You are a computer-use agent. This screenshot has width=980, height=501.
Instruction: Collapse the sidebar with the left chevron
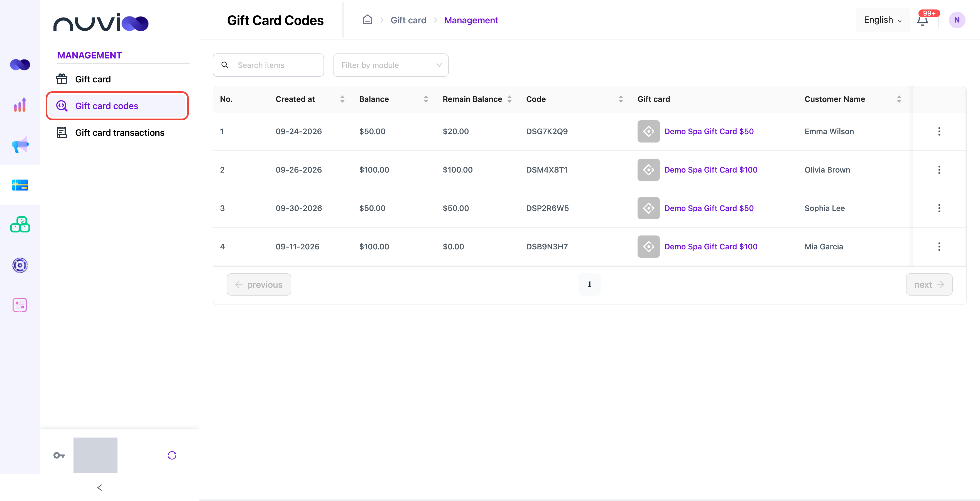[x=100, y=488]
